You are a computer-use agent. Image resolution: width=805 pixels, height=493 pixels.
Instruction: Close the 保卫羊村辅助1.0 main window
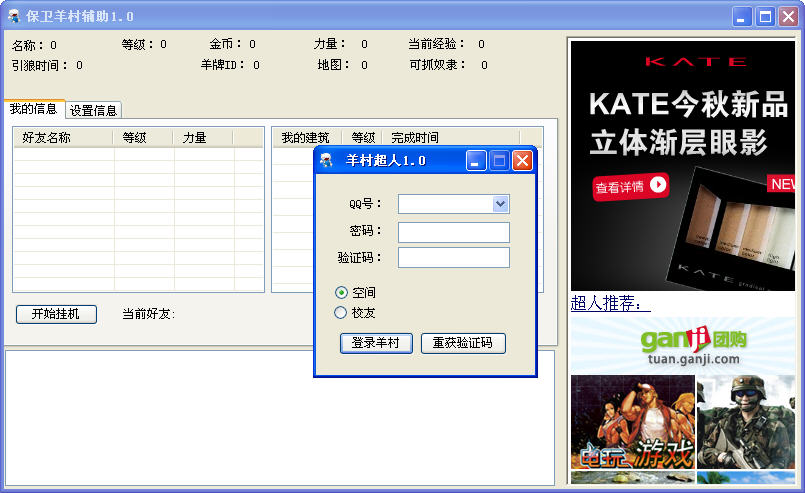tap(788, 17)
